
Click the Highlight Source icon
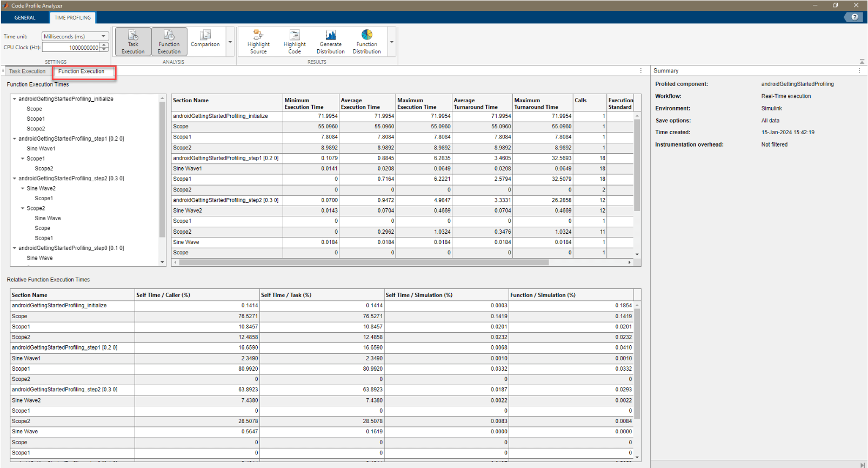point(258,41)
